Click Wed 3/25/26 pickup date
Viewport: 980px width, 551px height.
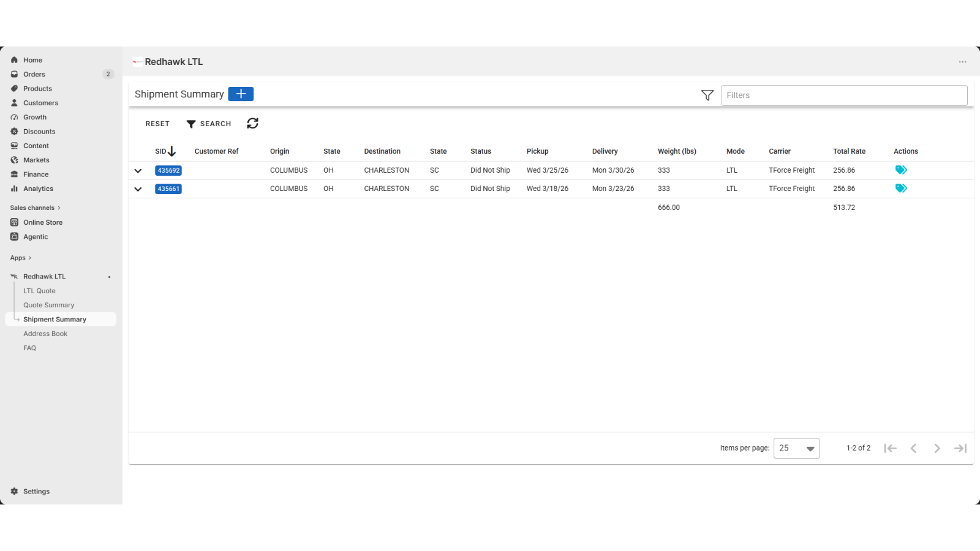tap(548, 170)
